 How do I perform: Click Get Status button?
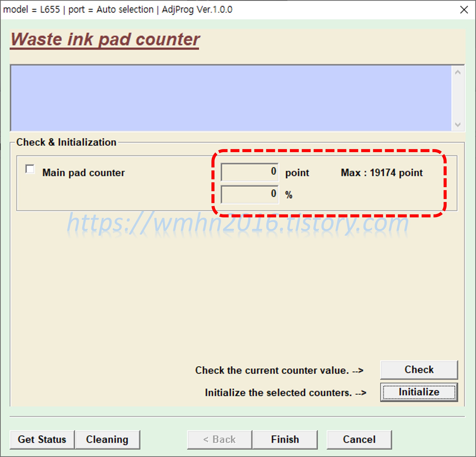click(42, 439)
